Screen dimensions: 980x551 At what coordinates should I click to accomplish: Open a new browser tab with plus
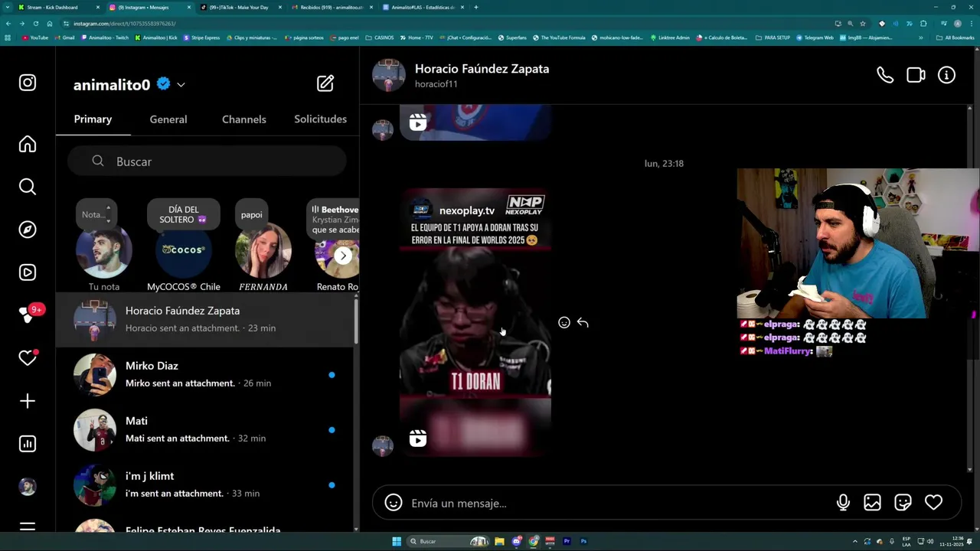[475, 7]
